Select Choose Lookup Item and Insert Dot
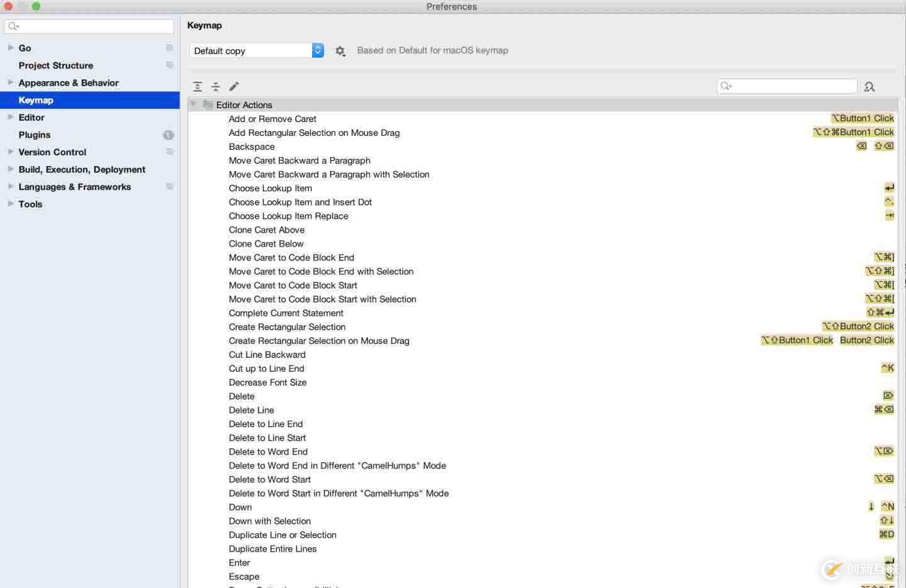 click(300, 202)
